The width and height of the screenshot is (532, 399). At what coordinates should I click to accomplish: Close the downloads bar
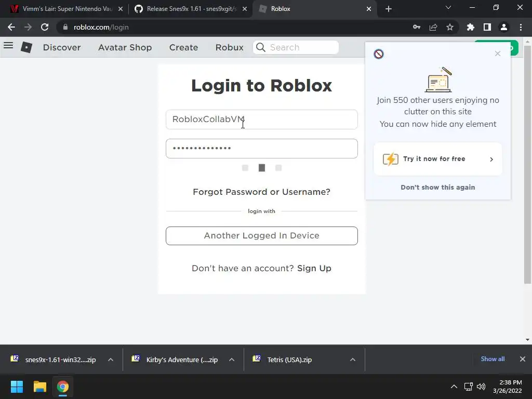click(523, 359)
